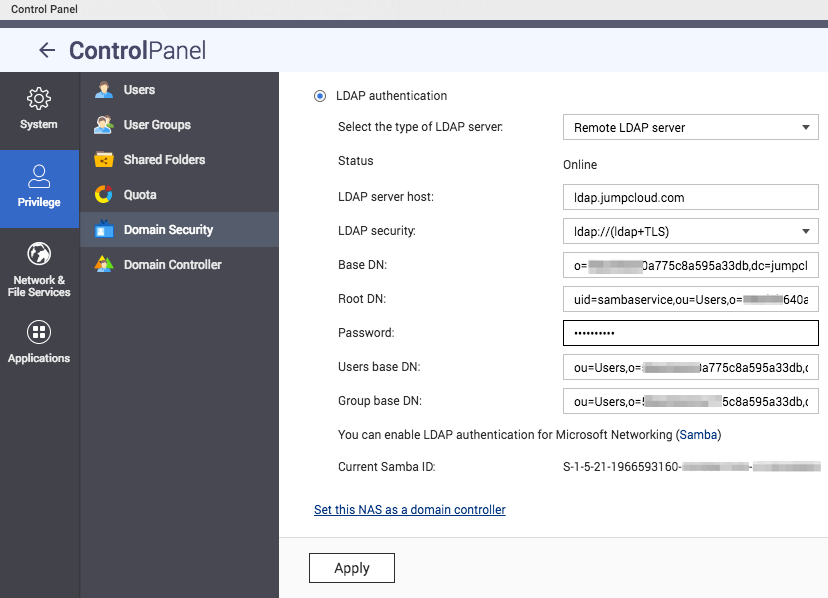Viewport: 828px width, 598px height.
Task: Click the Domain Security icon
Action: (x=104, y=229)
